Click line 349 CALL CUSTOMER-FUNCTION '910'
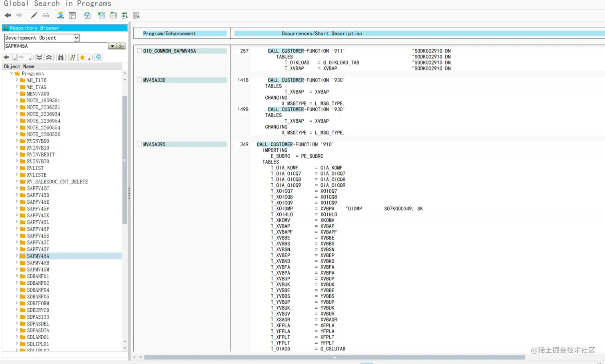The width and height of the screenshot is (605, 364). click(295, 144)
